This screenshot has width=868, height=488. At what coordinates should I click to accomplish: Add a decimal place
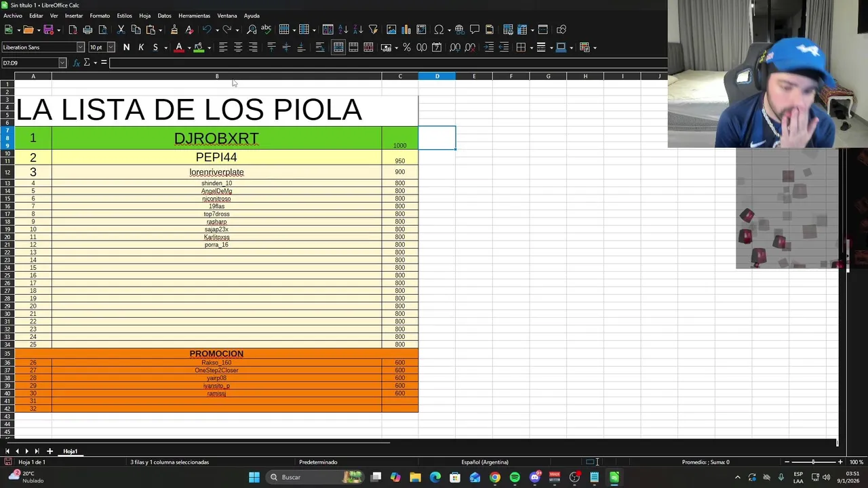454,47
